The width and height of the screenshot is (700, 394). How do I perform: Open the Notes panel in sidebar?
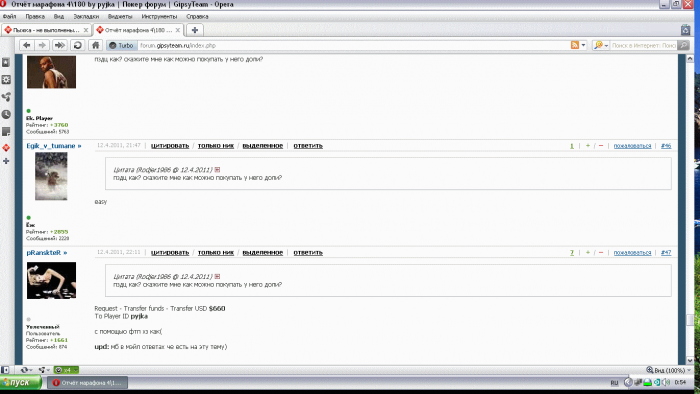point(6,132)
